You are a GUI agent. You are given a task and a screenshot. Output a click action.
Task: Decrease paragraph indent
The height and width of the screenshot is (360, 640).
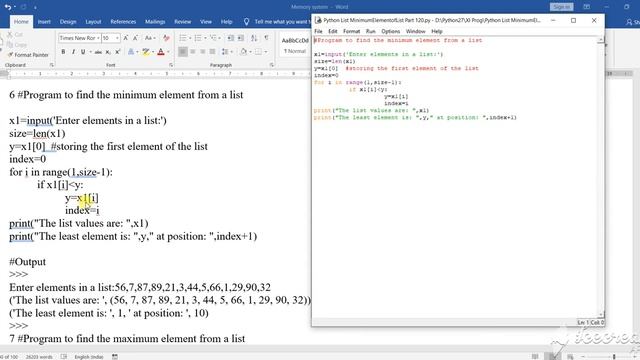231,38
